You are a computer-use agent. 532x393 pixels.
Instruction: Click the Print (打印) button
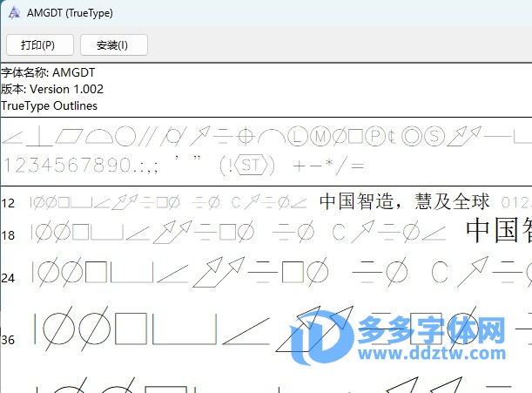tap(38, 44)
